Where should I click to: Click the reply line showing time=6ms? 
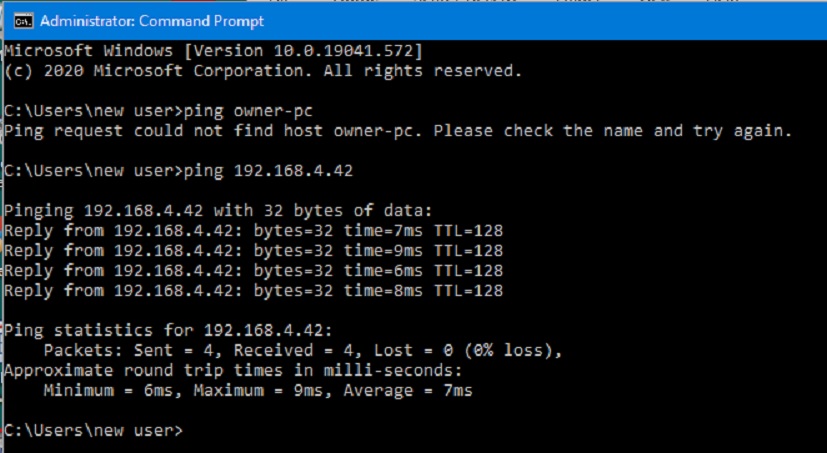(253, 270)
